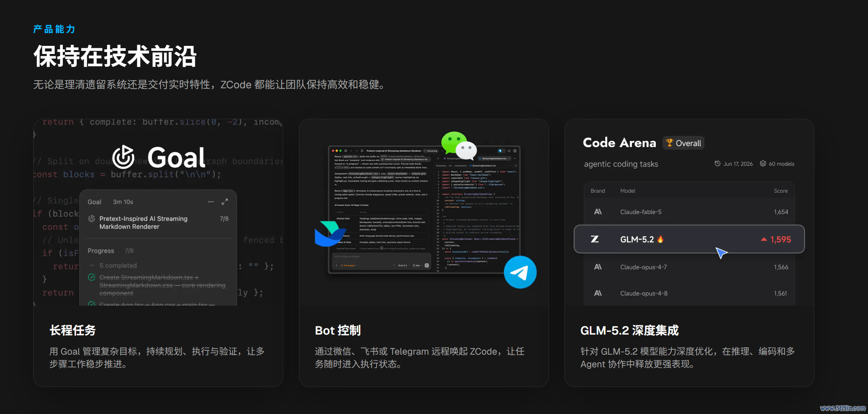
Task: Click the '60 models' count text
Action: click(782, 164)
